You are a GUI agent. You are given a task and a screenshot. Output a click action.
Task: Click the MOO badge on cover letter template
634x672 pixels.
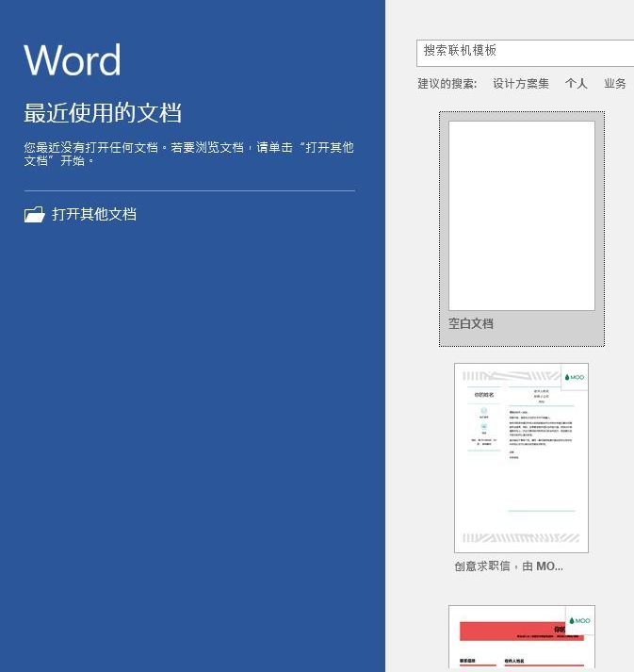coord(576,377)
